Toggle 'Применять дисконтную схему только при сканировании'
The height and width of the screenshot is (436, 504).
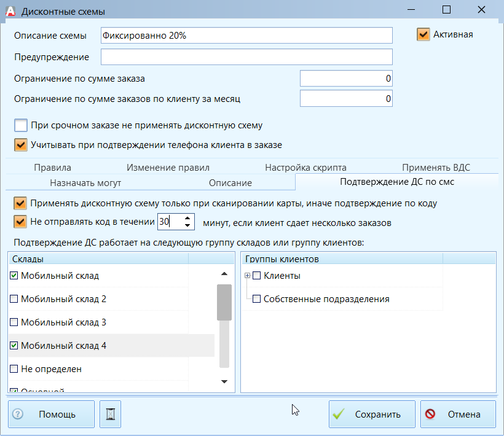(20, 203)
